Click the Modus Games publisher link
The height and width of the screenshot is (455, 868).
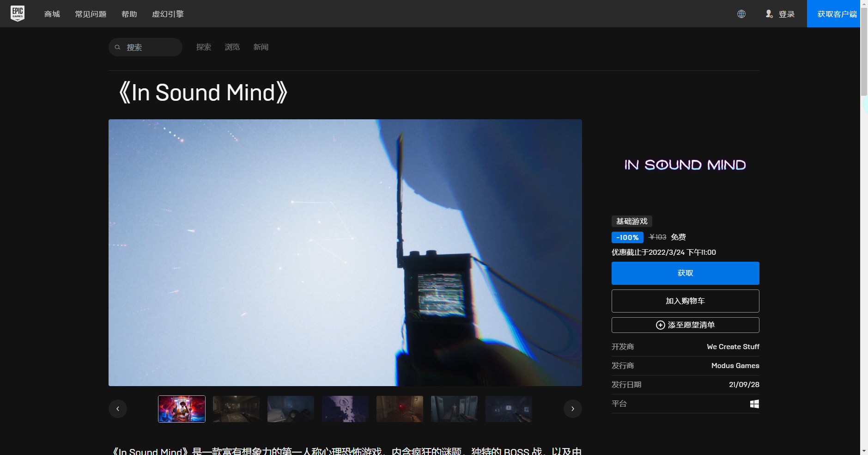(734, 365)
